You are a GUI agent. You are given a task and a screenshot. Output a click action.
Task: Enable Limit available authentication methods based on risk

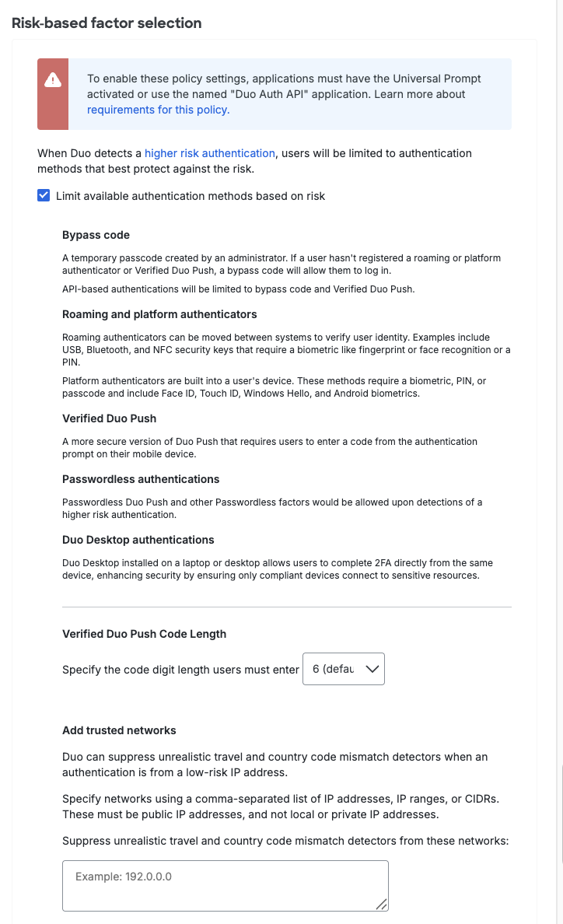coord(44,195)
